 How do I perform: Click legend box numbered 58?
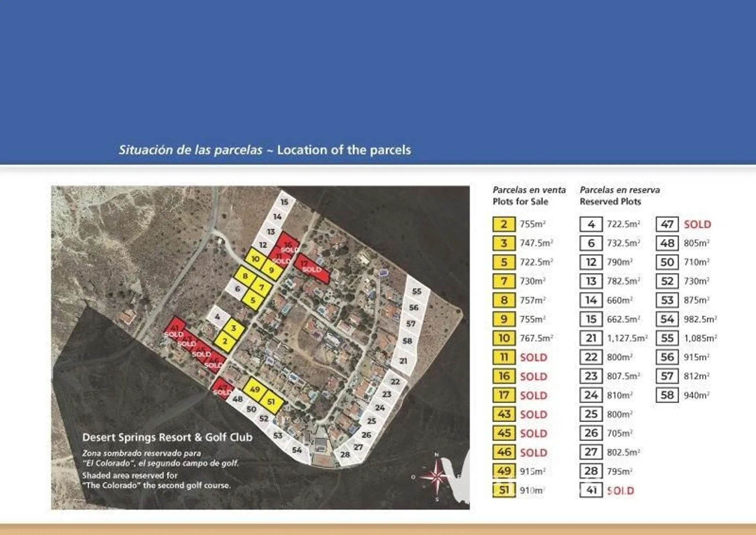(667, 395)
